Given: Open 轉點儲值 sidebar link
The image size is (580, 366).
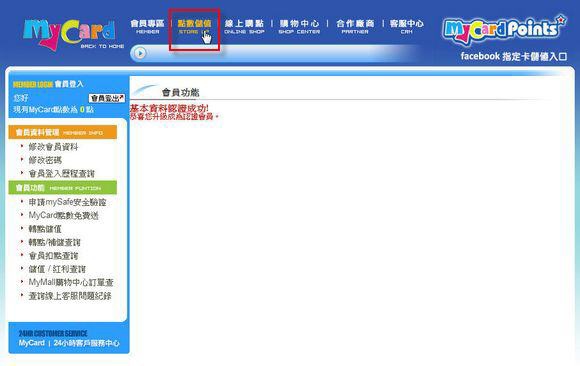Looking at the screenshot, I should coord(45,229).
